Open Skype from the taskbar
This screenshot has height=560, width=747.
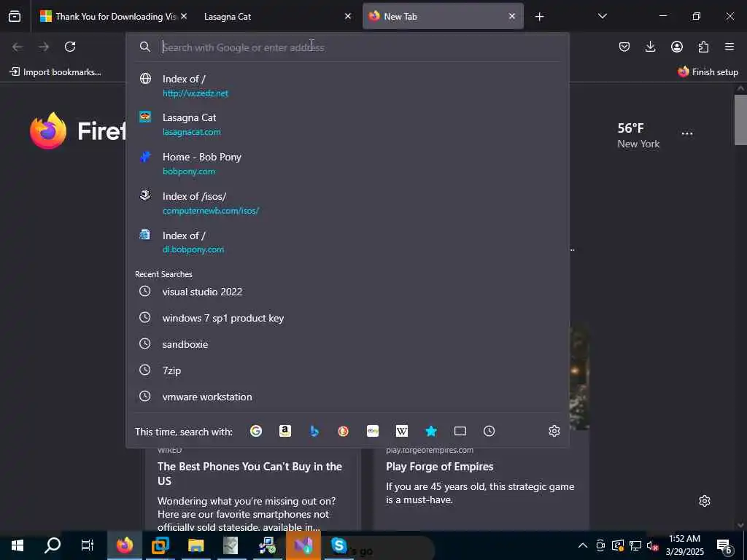point(338,545)
